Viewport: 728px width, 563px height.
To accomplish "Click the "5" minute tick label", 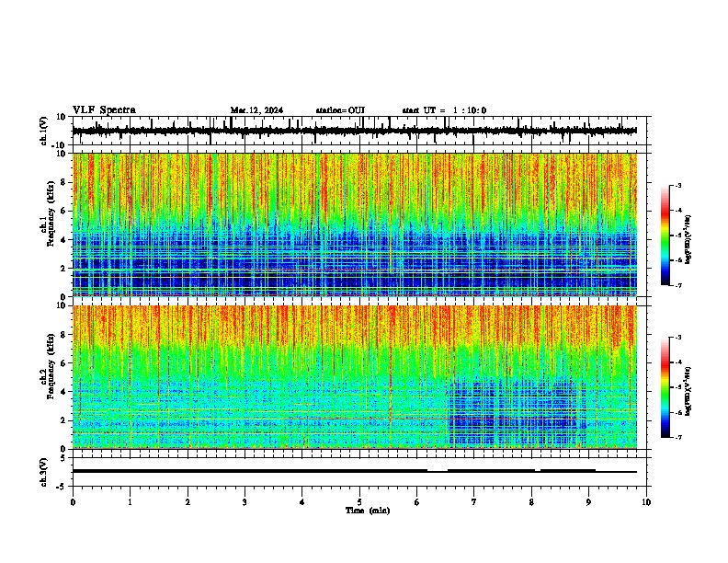I will (x=359, y=502).
